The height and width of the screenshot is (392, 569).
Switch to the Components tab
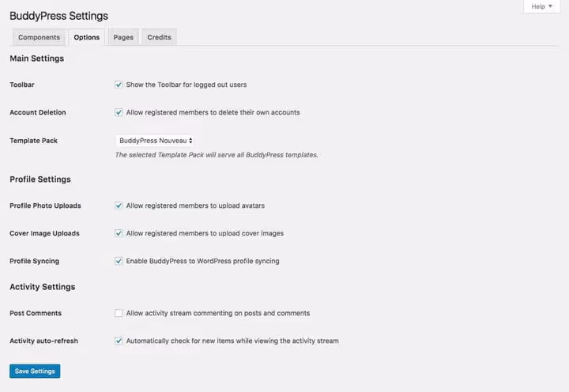[x=39, y=37]
